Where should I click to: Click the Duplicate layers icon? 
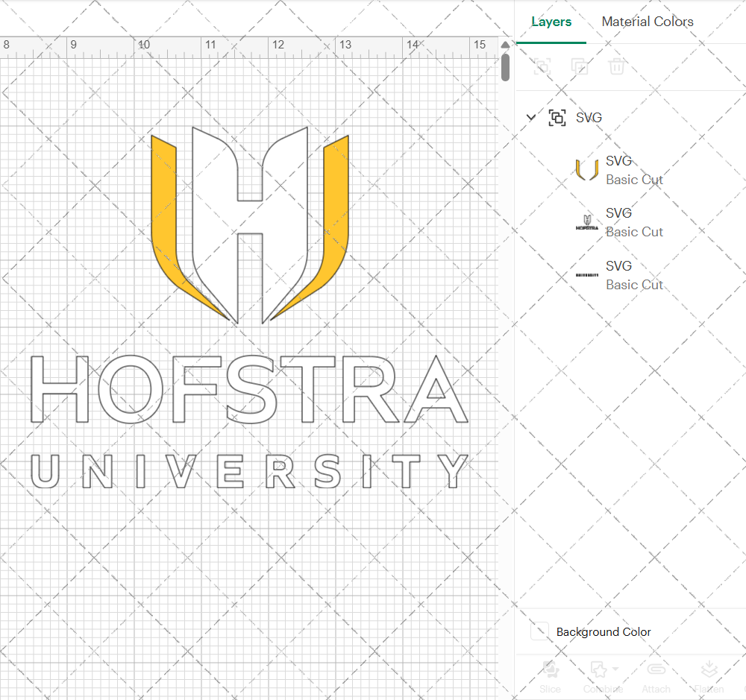[x=579, y=66]
